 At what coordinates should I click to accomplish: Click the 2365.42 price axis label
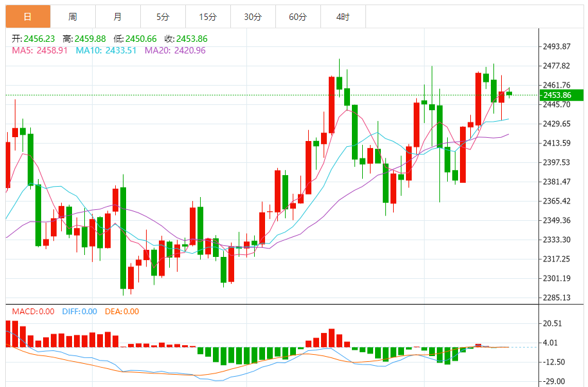(556, 201)
